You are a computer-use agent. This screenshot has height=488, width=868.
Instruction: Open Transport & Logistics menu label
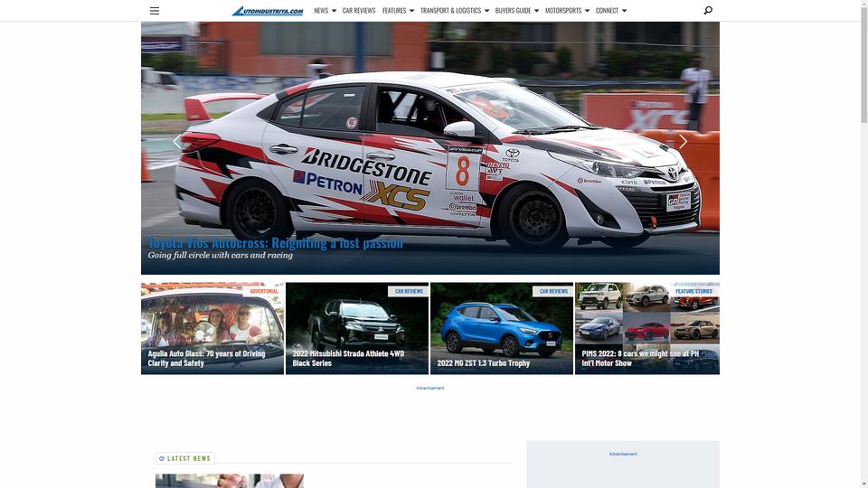[x=450, y=11]
